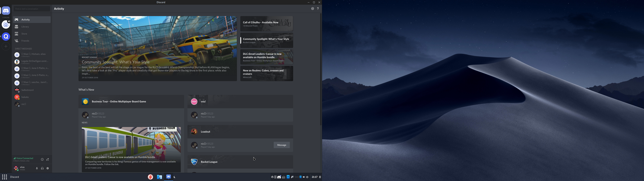Click the Discord taskbar icon

click(169, 177)
